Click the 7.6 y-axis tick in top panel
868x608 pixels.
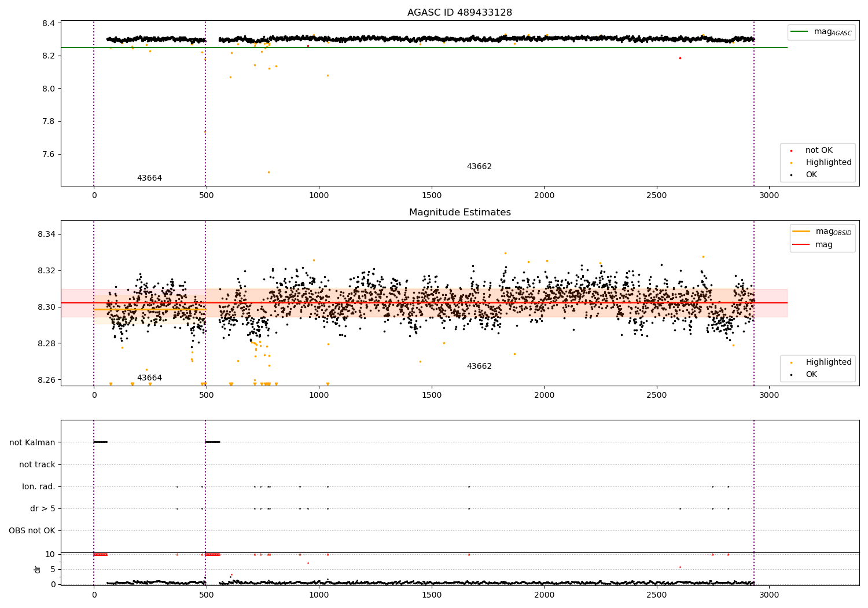pos(49,154)
